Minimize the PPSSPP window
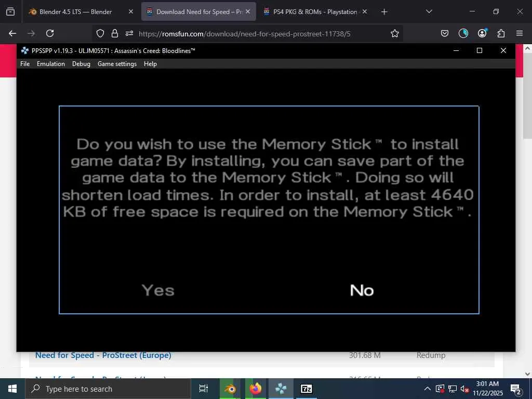 pyautogui.click(x=456, y=50)
